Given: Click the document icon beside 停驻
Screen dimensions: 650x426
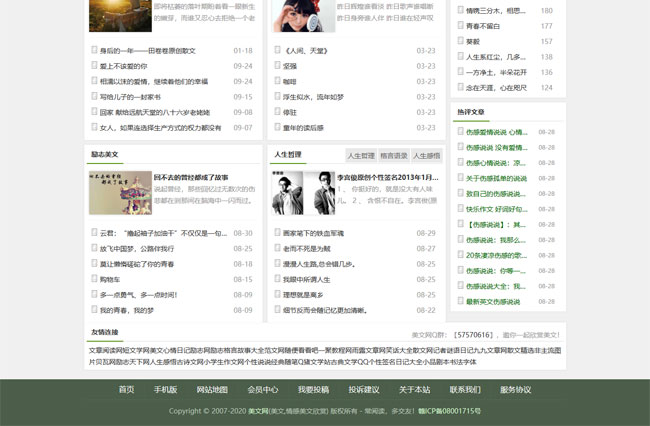Looking at the screenshot, I should 277,111.
